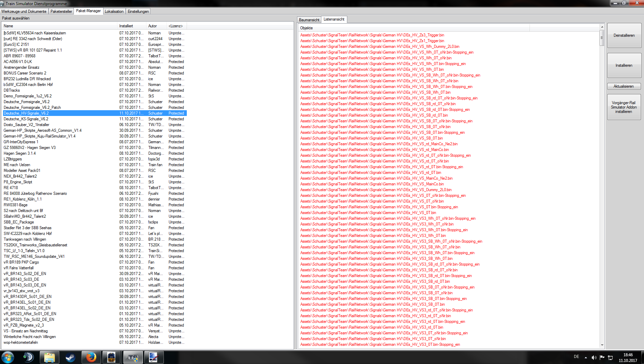The height and width of the screenshot is (364, 644).
Task: Select 'SBB_EC_Package' in package list
Action: [95, 222]
